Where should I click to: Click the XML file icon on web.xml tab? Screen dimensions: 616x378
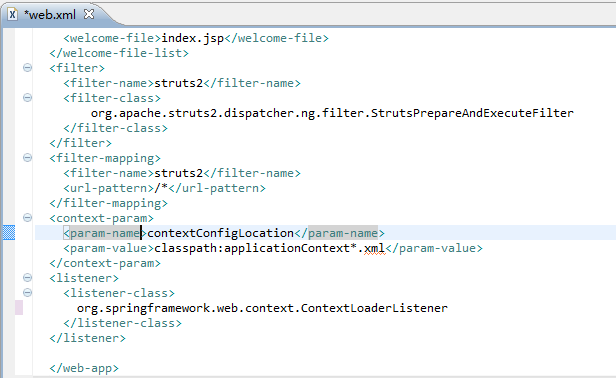click(13, 15)
